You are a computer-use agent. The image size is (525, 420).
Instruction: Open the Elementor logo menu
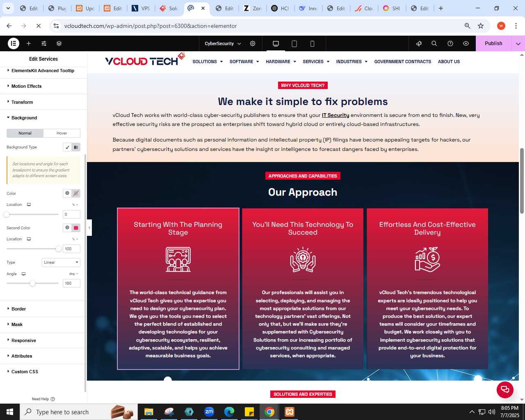(x=14, y=43)
